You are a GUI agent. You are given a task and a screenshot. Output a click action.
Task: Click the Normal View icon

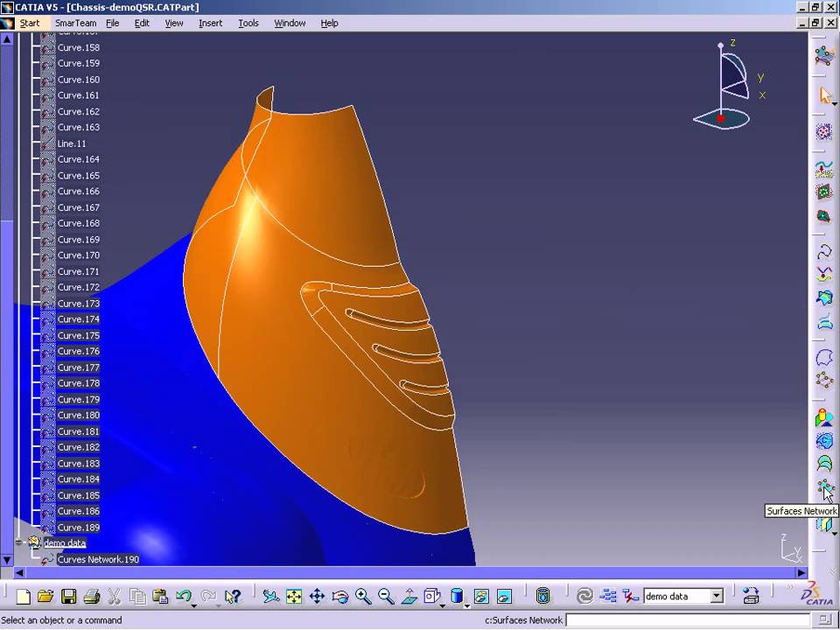coord(409,596)
